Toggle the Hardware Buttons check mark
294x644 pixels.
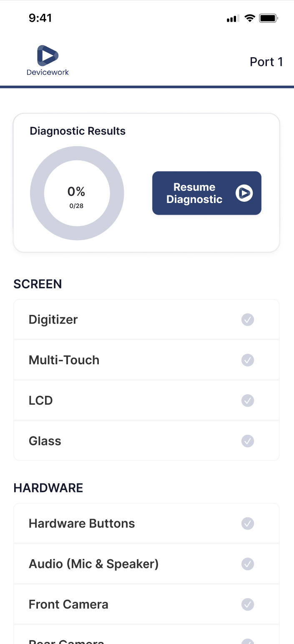pyautogui.click(x=248, y=523)
